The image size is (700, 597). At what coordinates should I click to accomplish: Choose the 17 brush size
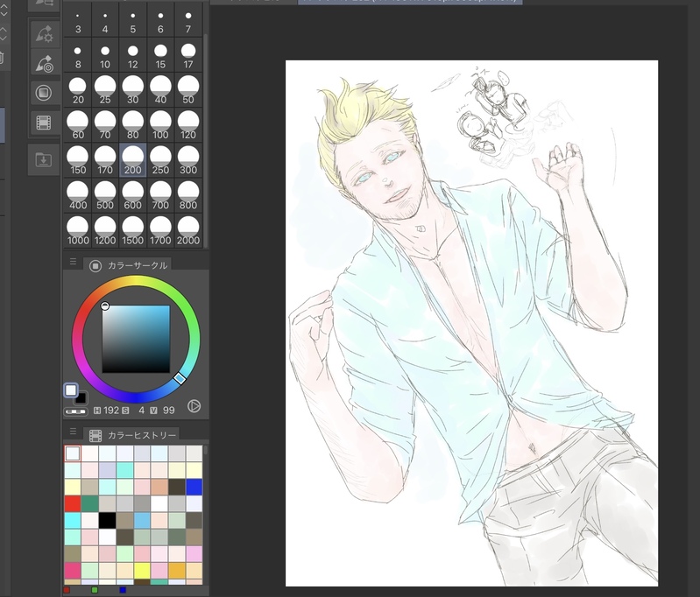[188, 54]
